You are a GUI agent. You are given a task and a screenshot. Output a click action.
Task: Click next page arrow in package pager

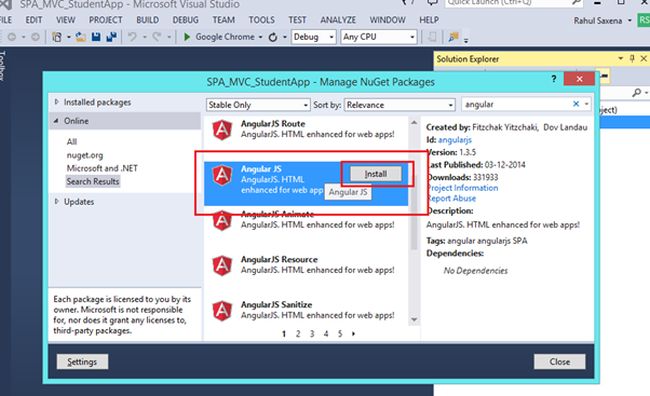coord(354,333)
